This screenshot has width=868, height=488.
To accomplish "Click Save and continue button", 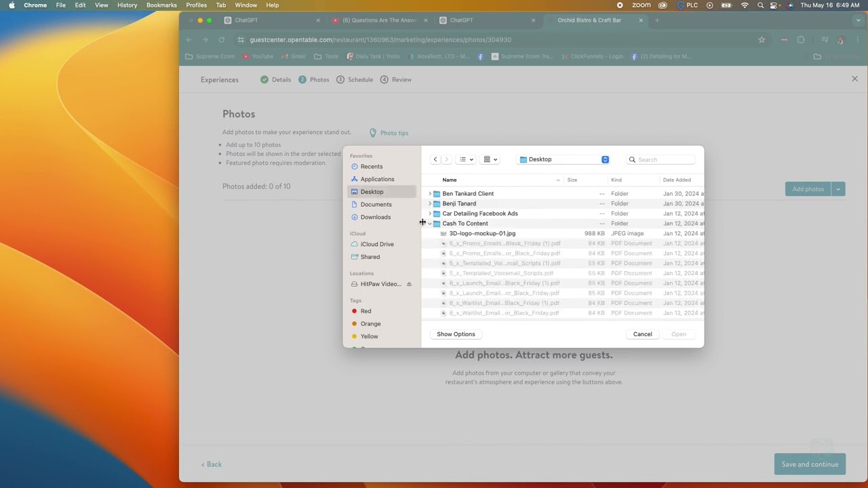I will click(810, 464).
